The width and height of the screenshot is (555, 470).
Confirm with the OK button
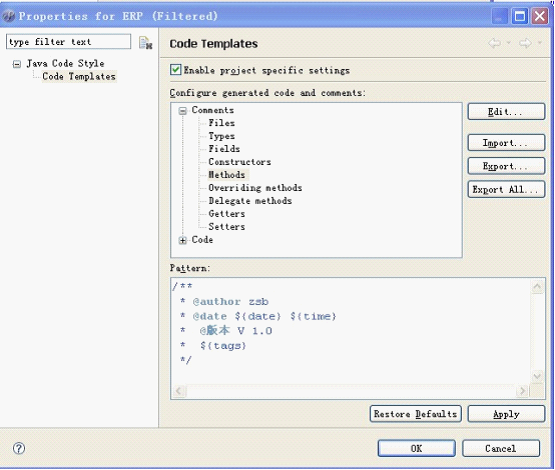pos(417,448)
